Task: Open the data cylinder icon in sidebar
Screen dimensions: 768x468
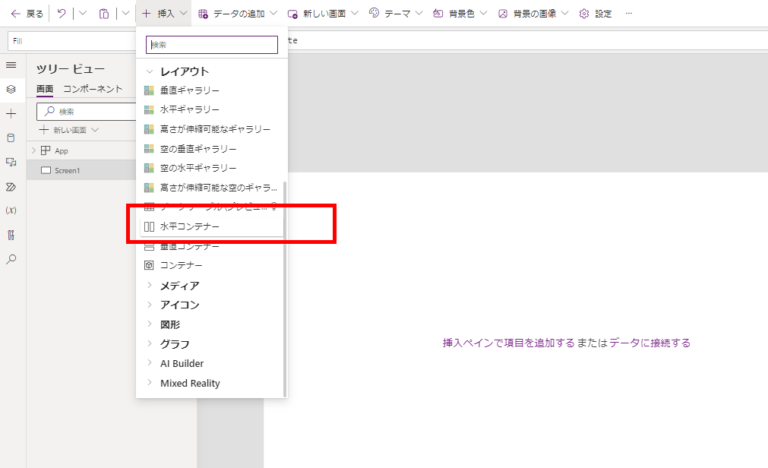Action: pos(11,138)
